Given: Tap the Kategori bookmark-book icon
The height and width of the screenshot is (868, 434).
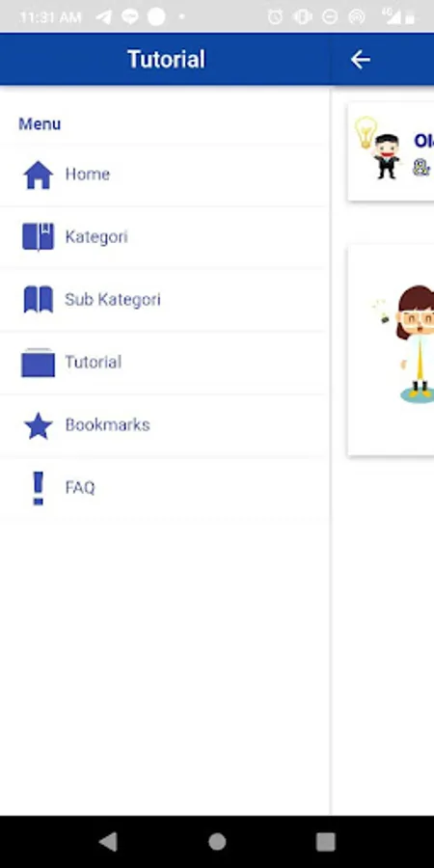Looking at the screenshot, I should 39,237.
